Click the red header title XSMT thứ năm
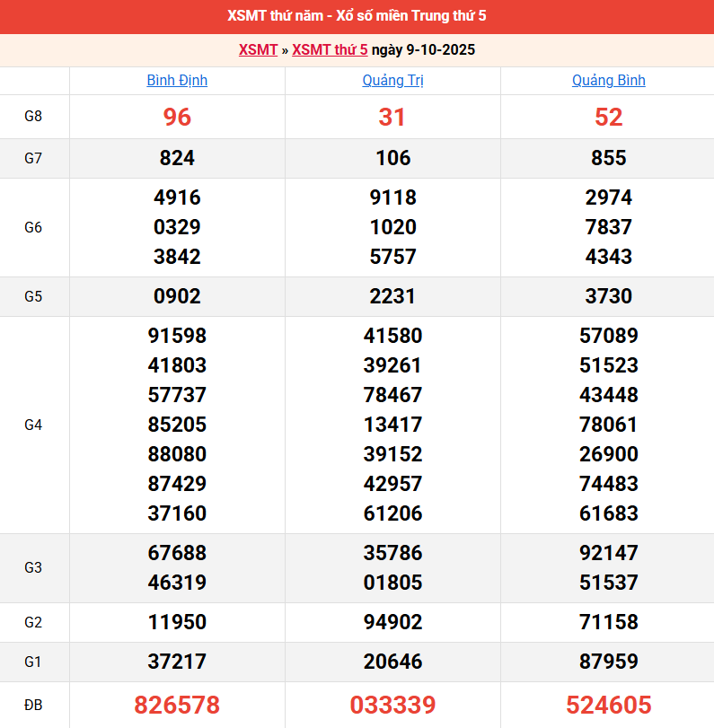 click(357, 16)
